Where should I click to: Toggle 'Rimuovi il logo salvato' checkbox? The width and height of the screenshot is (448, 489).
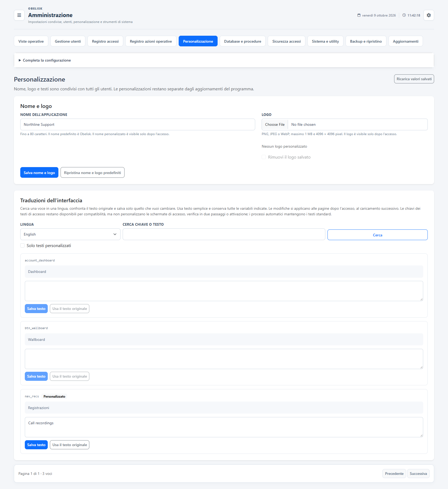(264, 157)
